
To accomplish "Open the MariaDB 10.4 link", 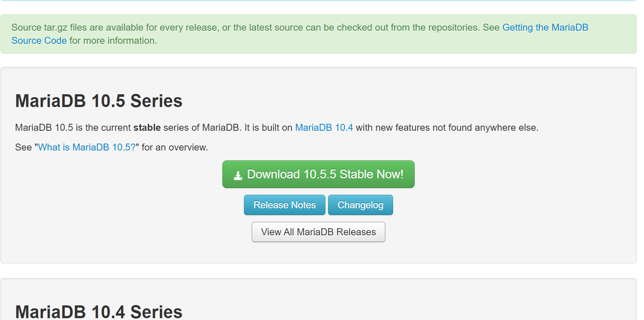I will click(324, 127).
